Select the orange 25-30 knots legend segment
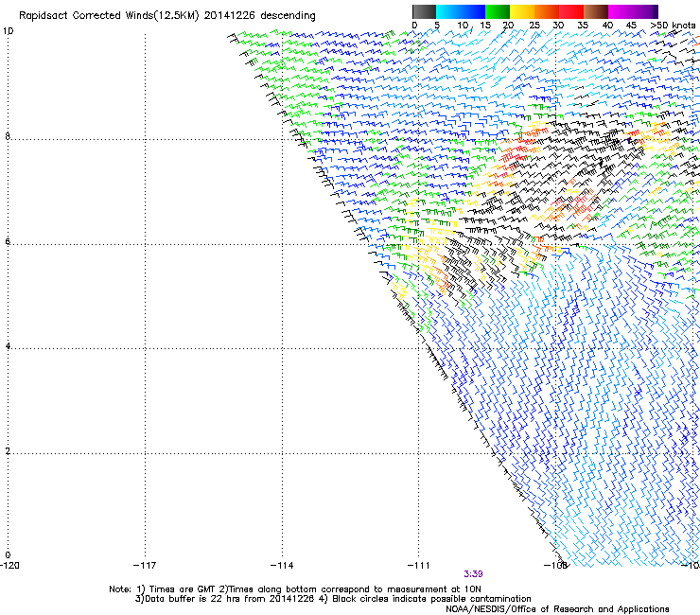This screenshot has width=700, height=615. (x=547, y=11)
